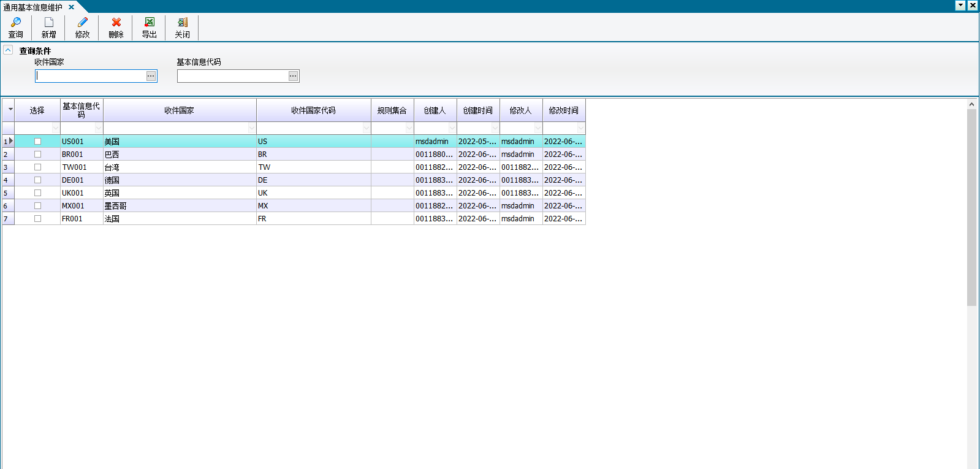Select the 通用基本信息维护 tab
The image size is (980, 469).
(x=33, y=7)
